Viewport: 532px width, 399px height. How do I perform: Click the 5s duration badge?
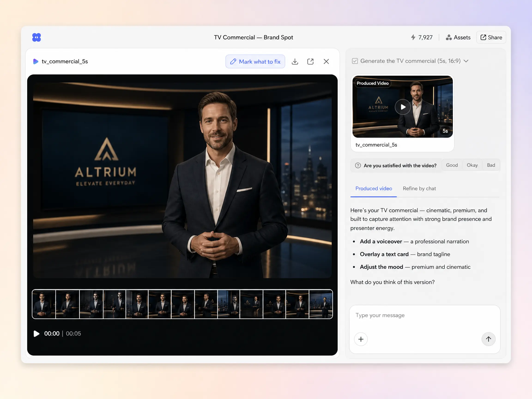pyautogui.click(x=445, y=131)
